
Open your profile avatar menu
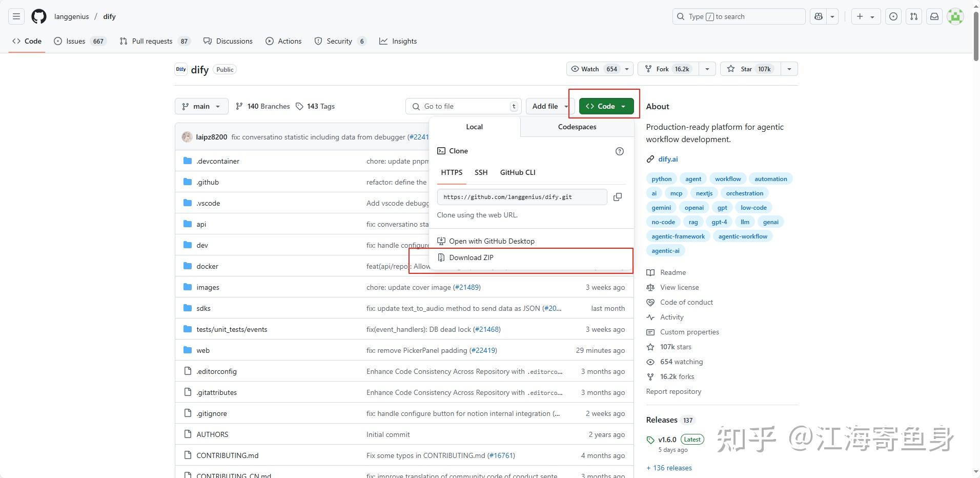tap(955, 16)
